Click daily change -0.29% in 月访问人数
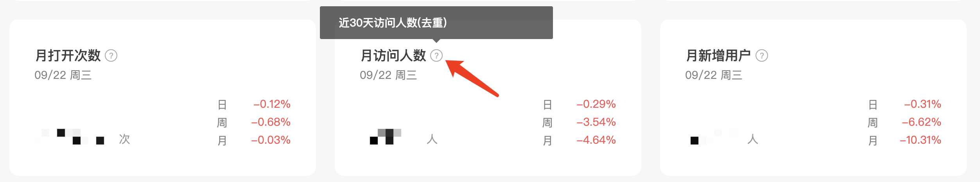Image resolution: width=980 pixels, height=182 pixels. click(596, 104)
